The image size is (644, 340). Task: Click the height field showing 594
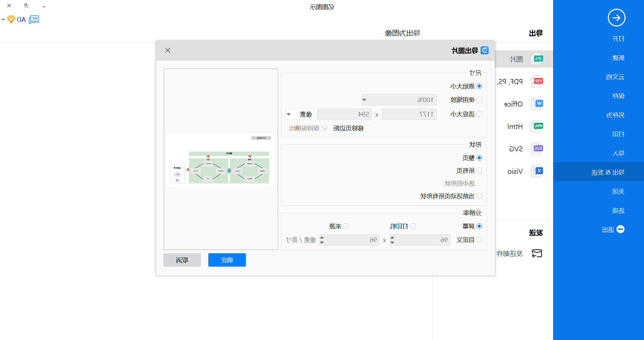pyautogui.click(x=344, y=114)
